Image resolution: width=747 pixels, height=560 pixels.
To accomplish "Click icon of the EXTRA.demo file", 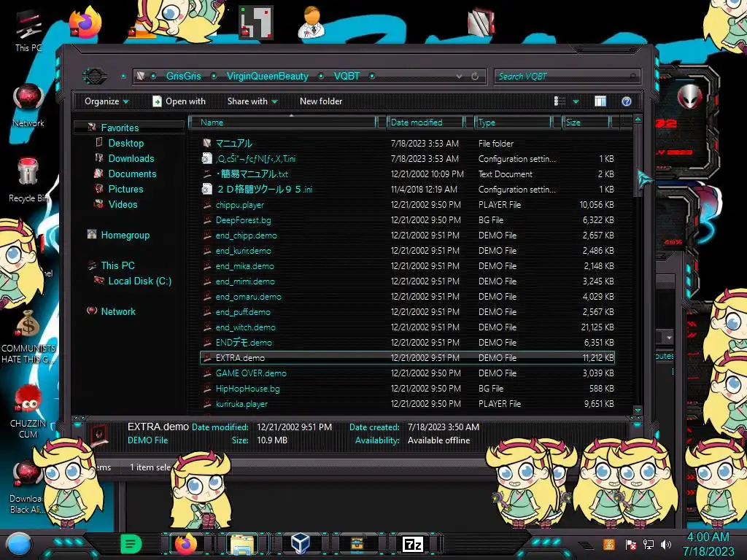I will coord(207,357).
